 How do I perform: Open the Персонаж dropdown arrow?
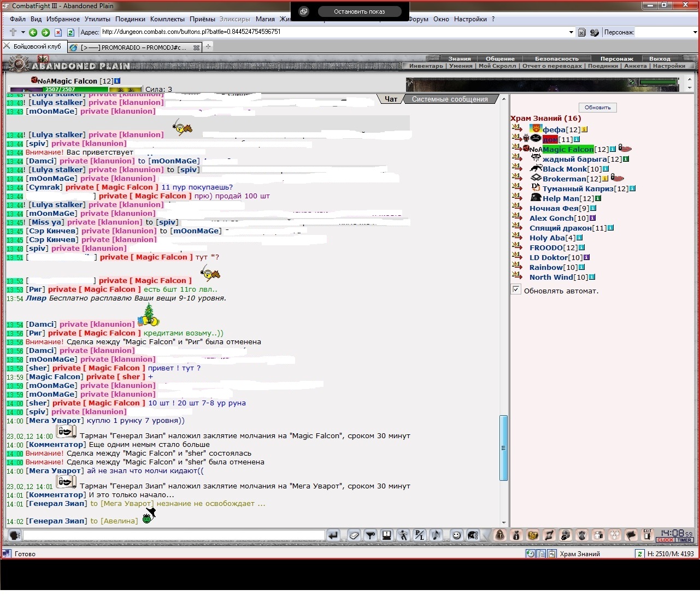coord(695,32)
